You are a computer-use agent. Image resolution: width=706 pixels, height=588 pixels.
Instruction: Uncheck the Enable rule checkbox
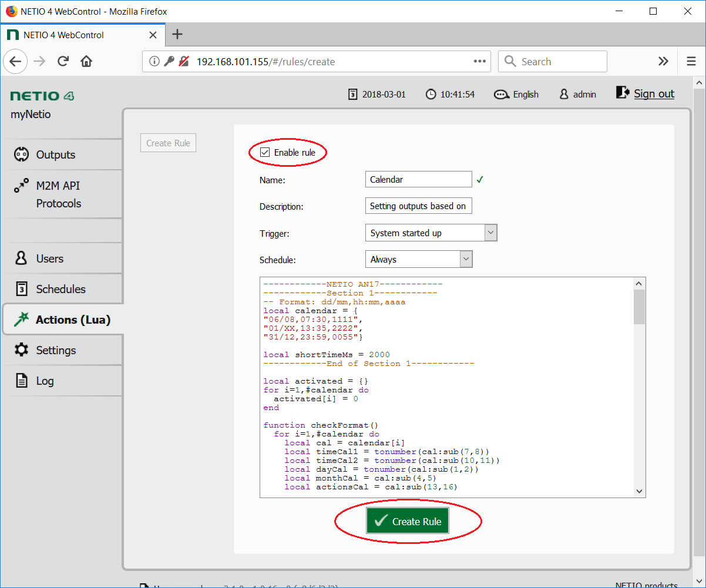click(264, 152)
